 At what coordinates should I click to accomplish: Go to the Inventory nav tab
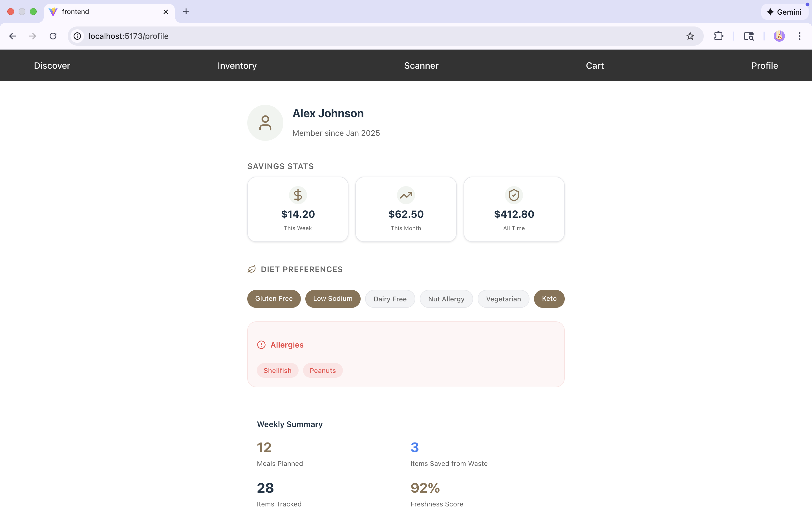coord(237,65)
